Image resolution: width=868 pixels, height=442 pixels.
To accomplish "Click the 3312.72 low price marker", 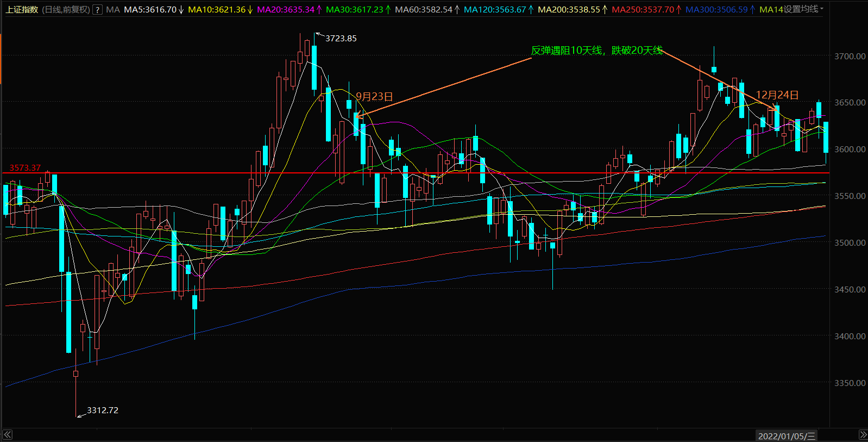I will tap(103, 410).
